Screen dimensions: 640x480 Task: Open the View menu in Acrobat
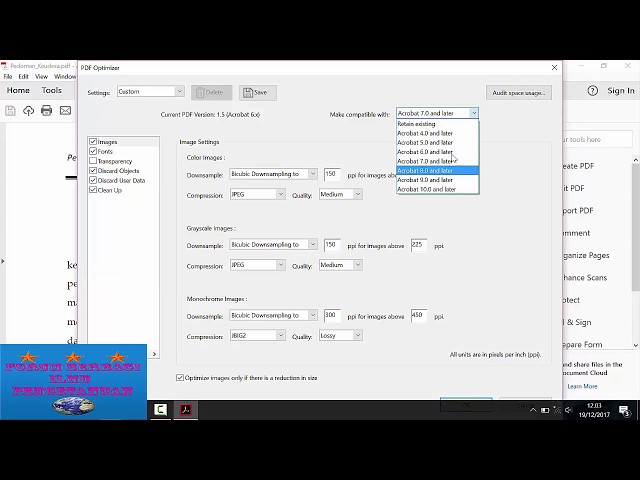[41, 76]
